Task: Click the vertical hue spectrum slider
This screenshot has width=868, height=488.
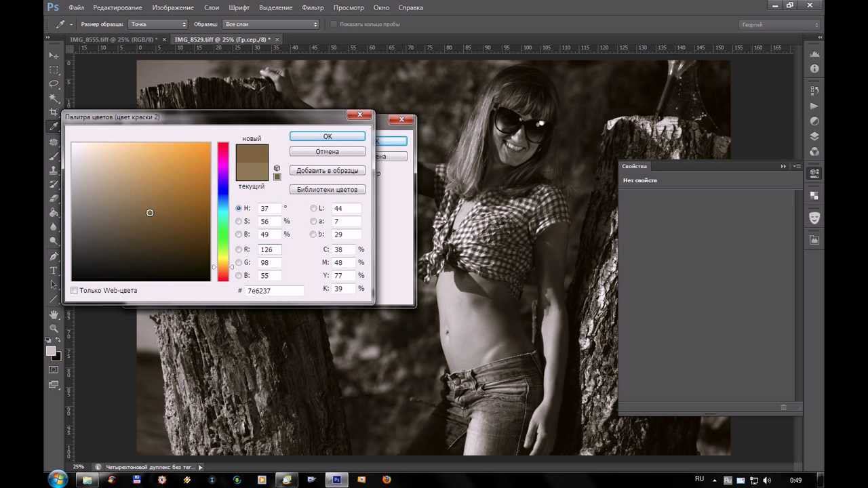Action: 223,211
